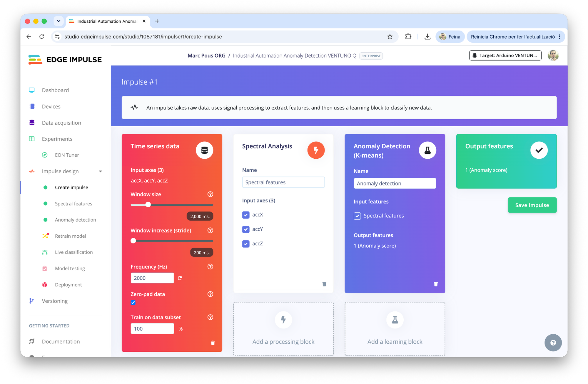Open browser downloads icon
This screenshot has width=588, height=384.
click(x=427, y=37)
